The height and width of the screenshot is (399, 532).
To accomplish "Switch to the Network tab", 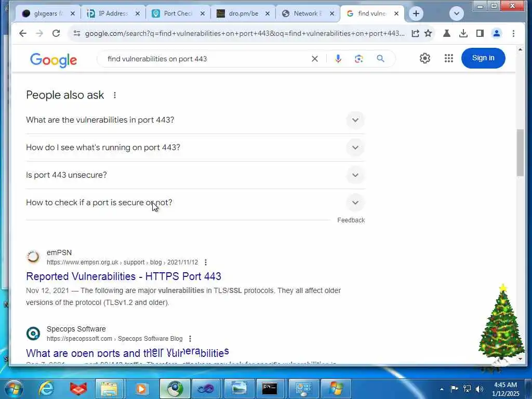I will point(308,14).
